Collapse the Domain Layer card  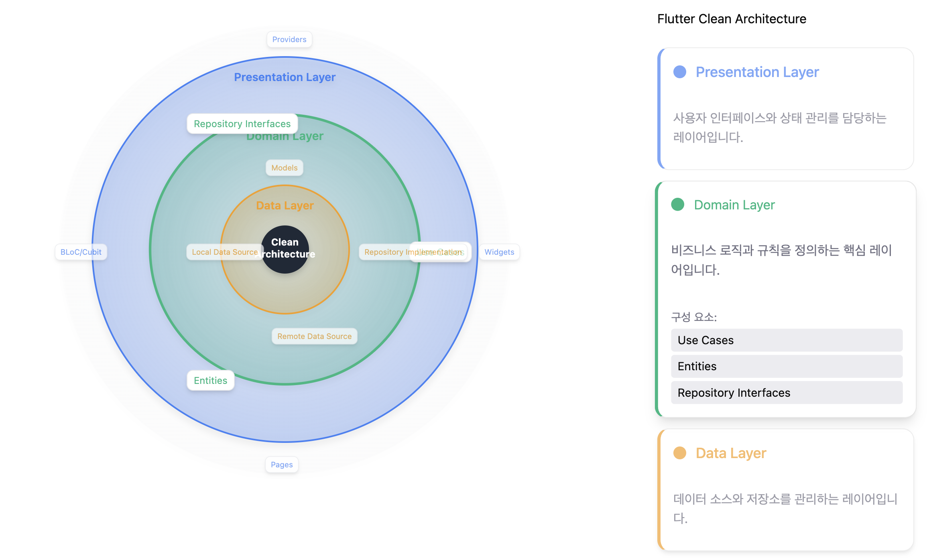coord(734,205)
